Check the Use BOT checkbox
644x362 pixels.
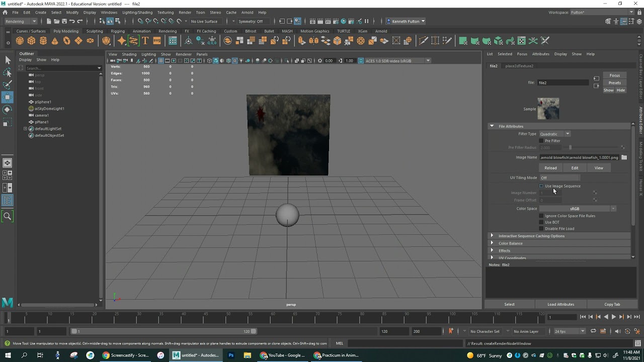(541, 222)
